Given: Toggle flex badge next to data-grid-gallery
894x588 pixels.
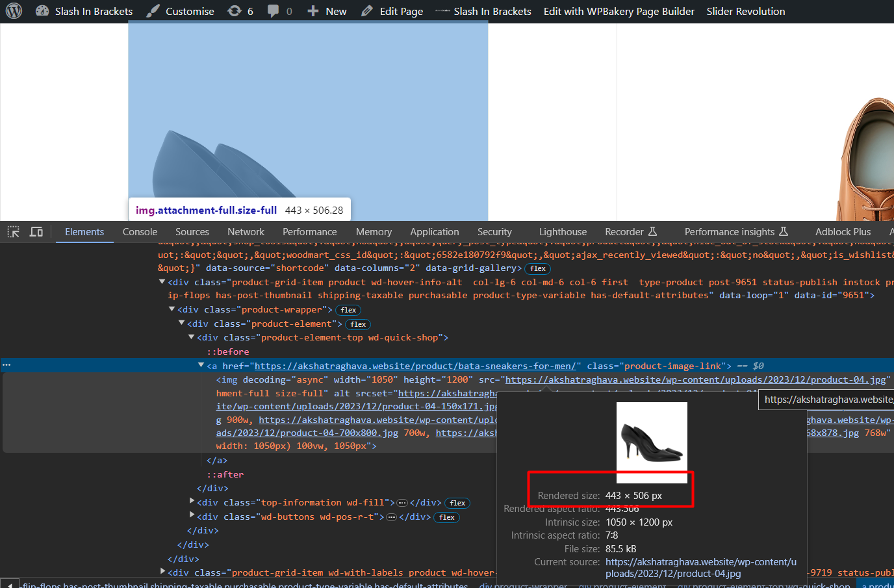Looking at the screenshot, I should click(537, 268).
